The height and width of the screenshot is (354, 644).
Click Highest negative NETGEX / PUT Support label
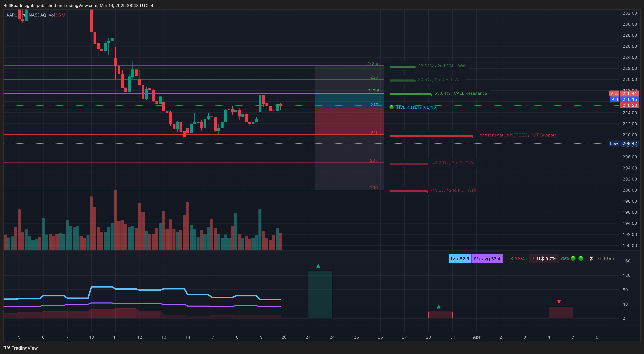pyautogui.click(x=516, y=135)
